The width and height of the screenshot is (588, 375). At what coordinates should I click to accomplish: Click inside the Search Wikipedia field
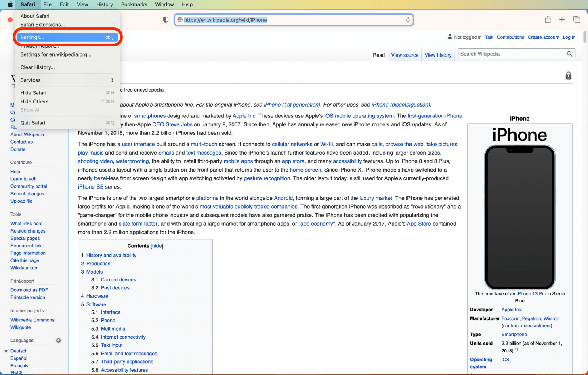click(x=511, y=54)
